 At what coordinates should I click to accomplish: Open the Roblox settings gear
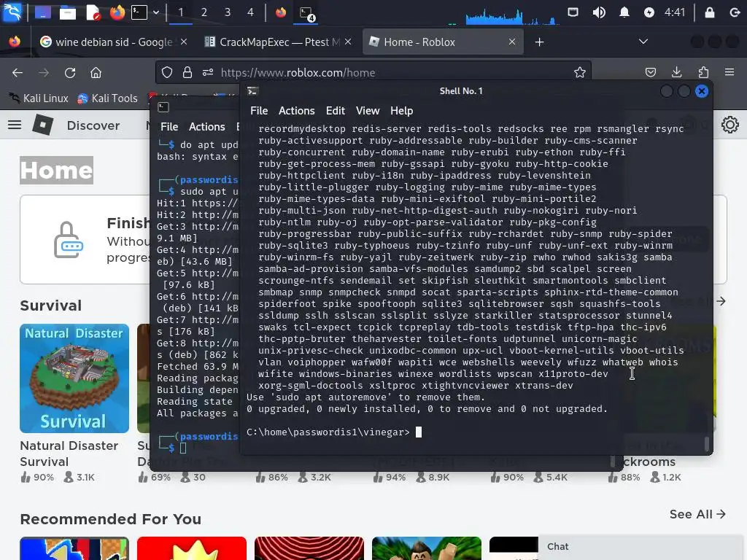point(729,125)
